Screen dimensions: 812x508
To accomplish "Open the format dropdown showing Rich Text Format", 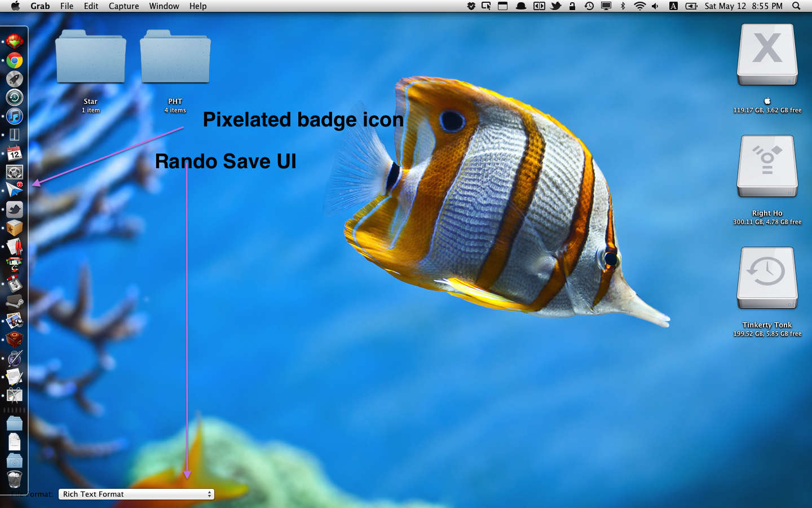I will pos(136,494).
